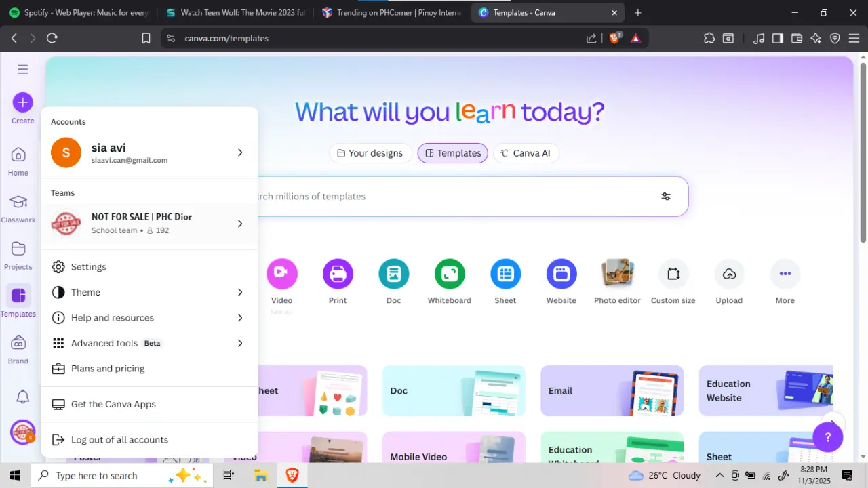
Task: Click the Brave Wallet icon
Action: click(797, 39)
